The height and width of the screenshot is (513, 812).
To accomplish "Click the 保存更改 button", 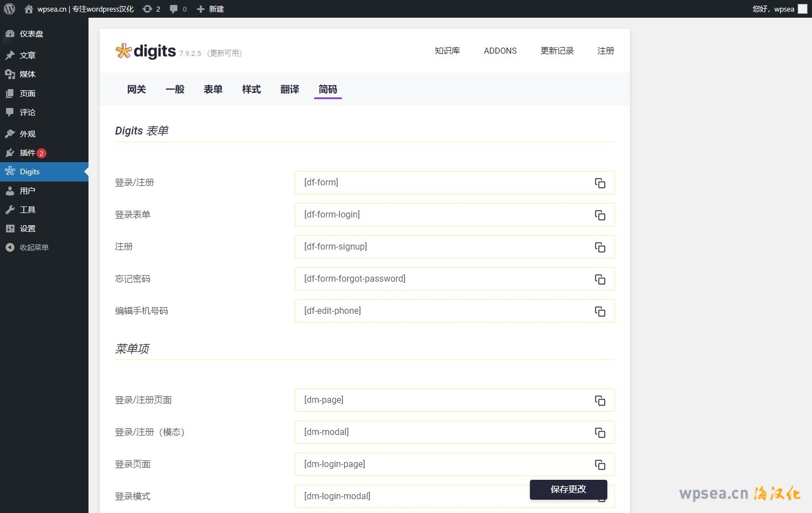I will [x=568, y=490].
